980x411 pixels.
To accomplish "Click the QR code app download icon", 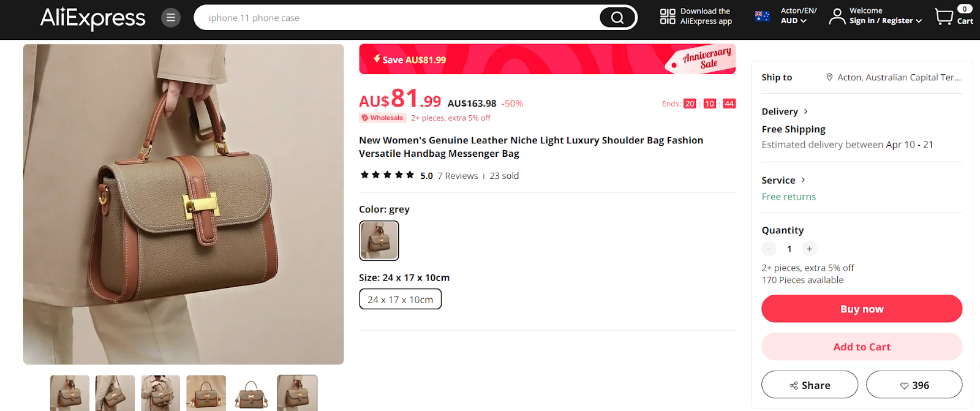I will pos(667,17).
